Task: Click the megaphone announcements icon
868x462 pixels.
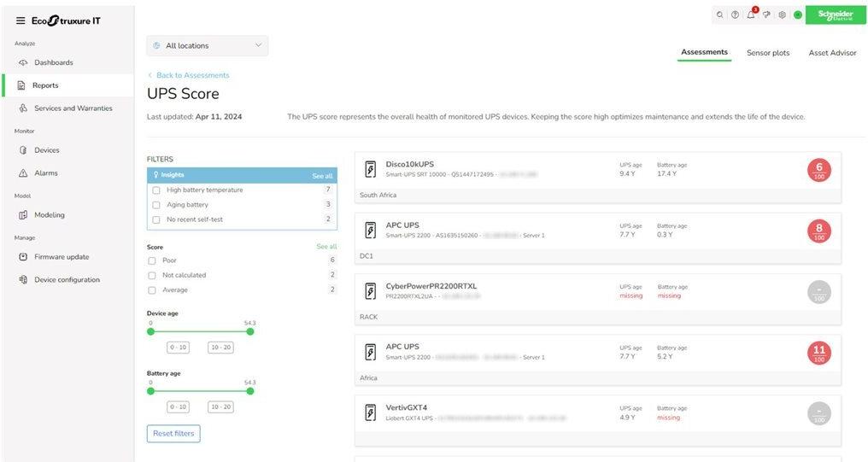Action: [766, 15]
